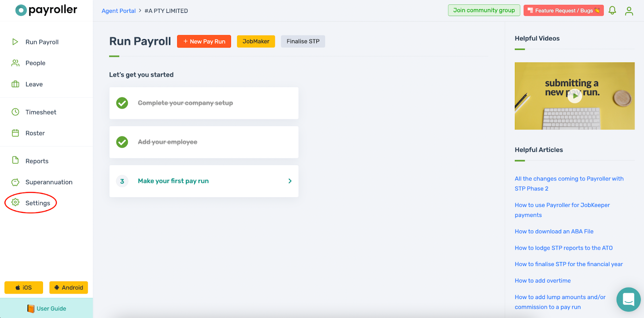The height and width of the screenshot is (318, 644).
Task: Click Join community group button
Action: pyautogui.click(x=484, y=10)
